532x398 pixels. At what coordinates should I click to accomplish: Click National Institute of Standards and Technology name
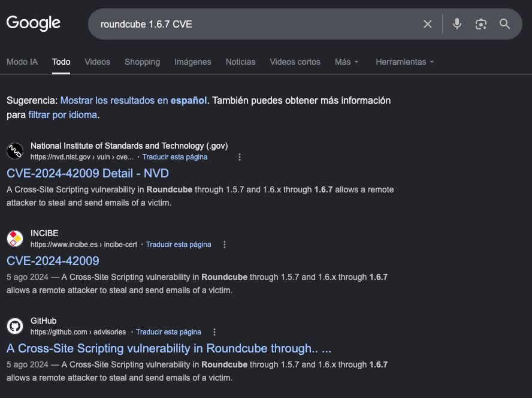[129, 146]
